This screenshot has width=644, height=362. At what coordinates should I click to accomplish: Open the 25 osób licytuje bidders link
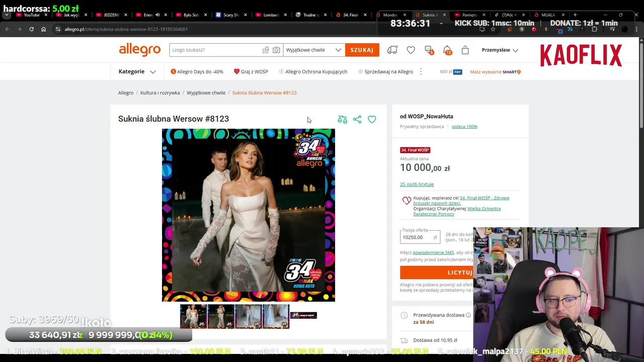[417, 185]
